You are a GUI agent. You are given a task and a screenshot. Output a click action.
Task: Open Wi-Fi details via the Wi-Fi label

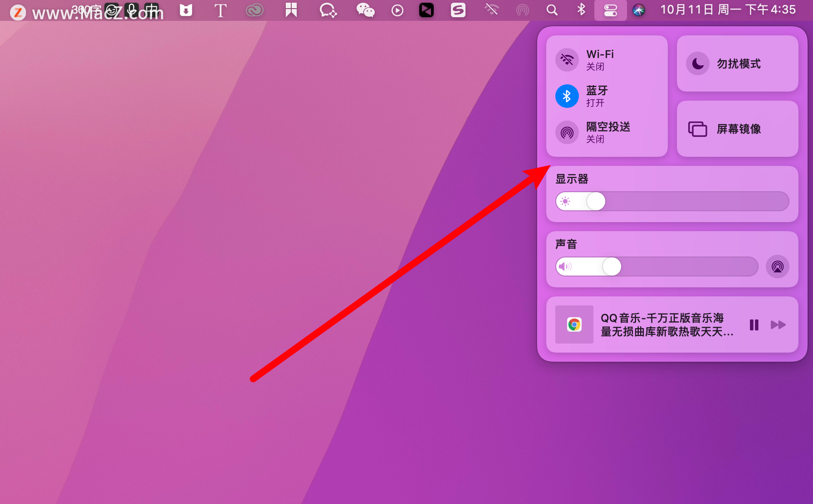600,54
